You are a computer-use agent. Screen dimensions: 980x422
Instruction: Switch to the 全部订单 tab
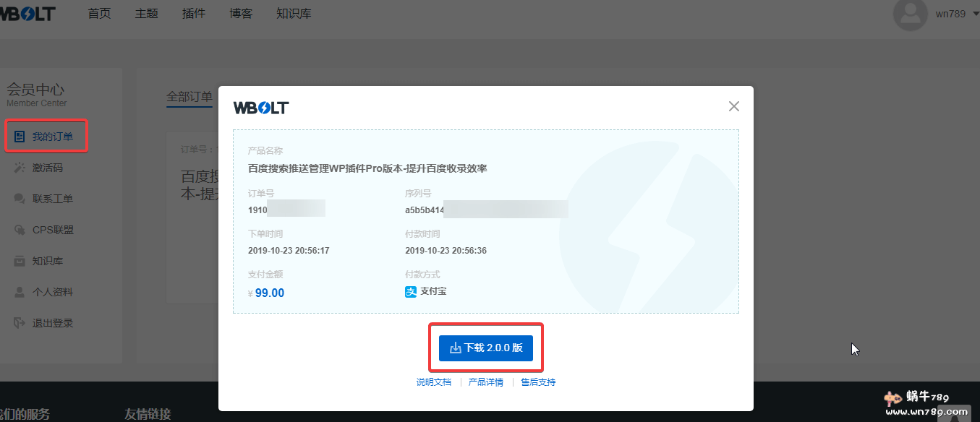click(189, 97)
